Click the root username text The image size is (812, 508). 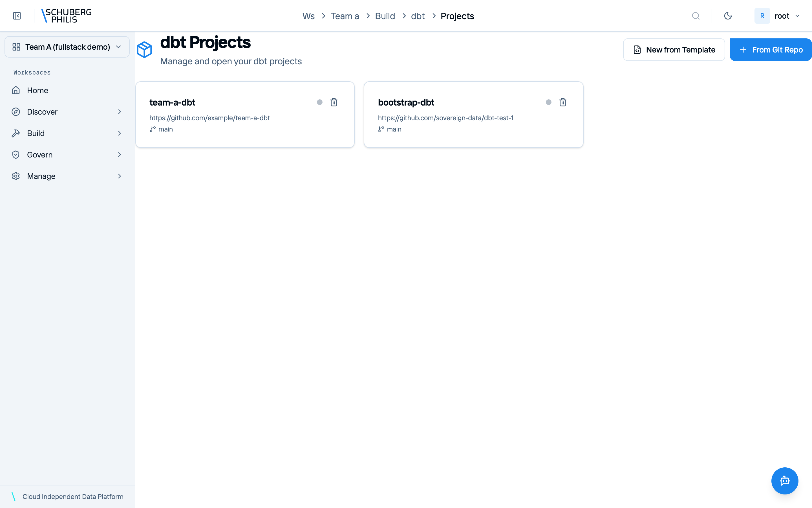click(x=782, y=16)
